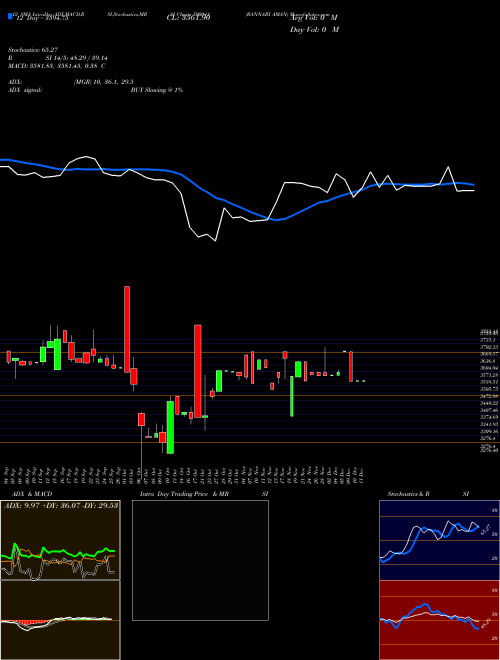
Task: Click the 'BUY Slowing @ 1%' signal text
Action: point(157,90)
